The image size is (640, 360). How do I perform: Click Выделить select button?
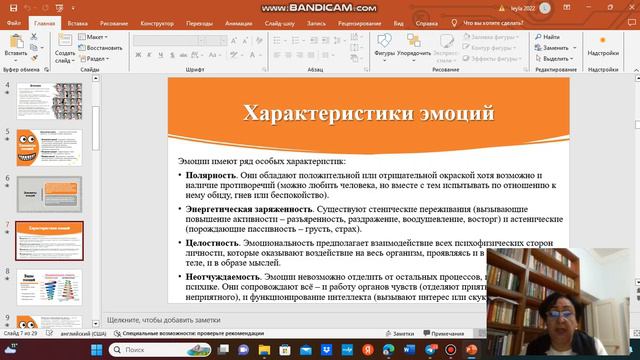point(554,58)
